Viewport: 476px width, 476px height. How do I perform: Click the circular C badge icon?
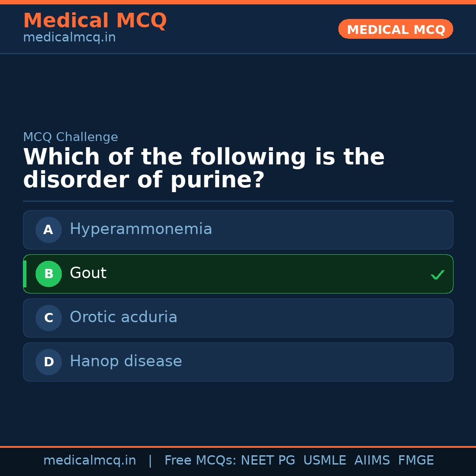click(48, 318)
